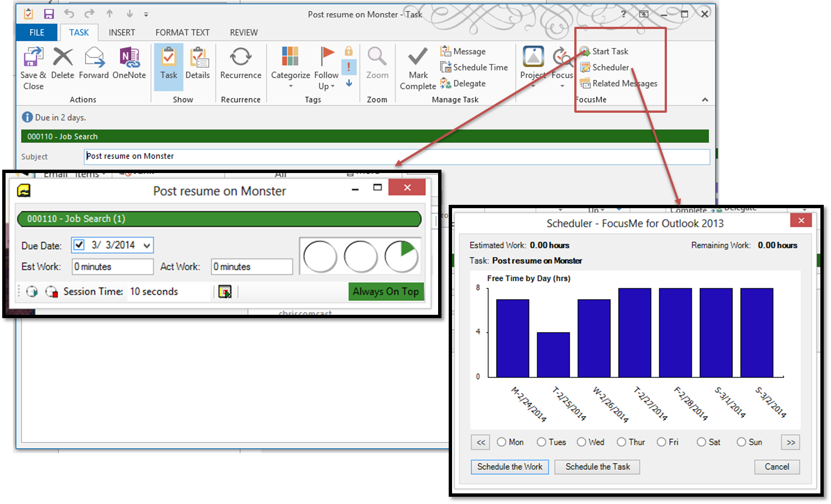Screen dimensions: 831x504
Task: Collapse the ribbon with the chevron
Action: [705, 99]
